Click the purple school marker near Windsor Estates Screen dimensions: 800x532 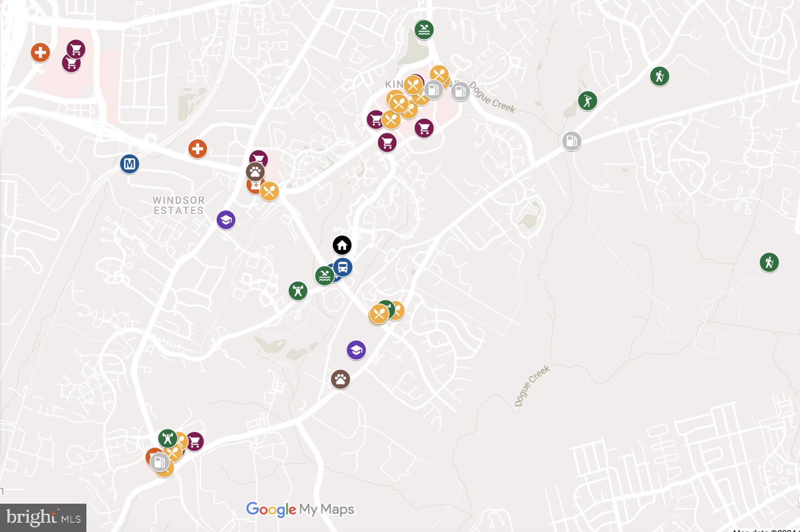pyautogui.click(x=226, y=220)
